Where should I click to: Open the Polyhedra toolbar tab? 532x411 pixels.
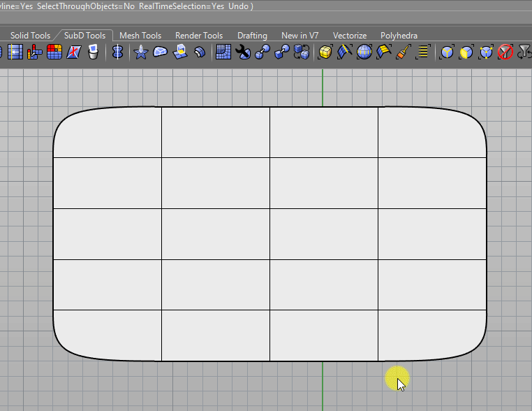coord(399,36)
